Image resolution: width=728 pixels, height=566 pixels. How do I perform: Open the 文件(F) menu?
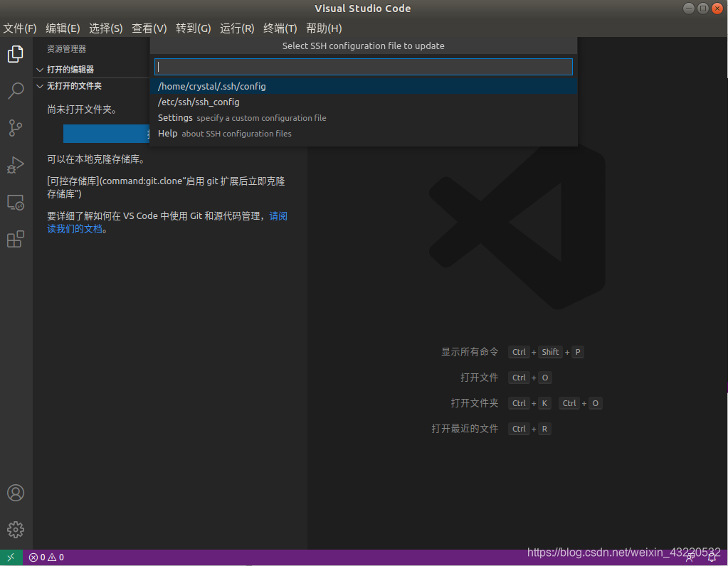tap(20, 28)
